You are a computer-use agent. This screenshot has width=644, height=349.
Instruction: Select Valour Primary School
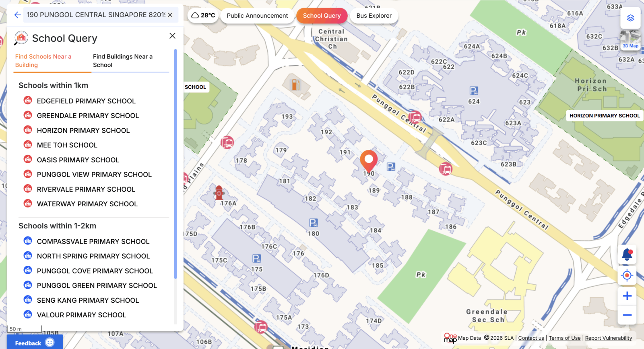pyautogui.click(x=82, y=315)
